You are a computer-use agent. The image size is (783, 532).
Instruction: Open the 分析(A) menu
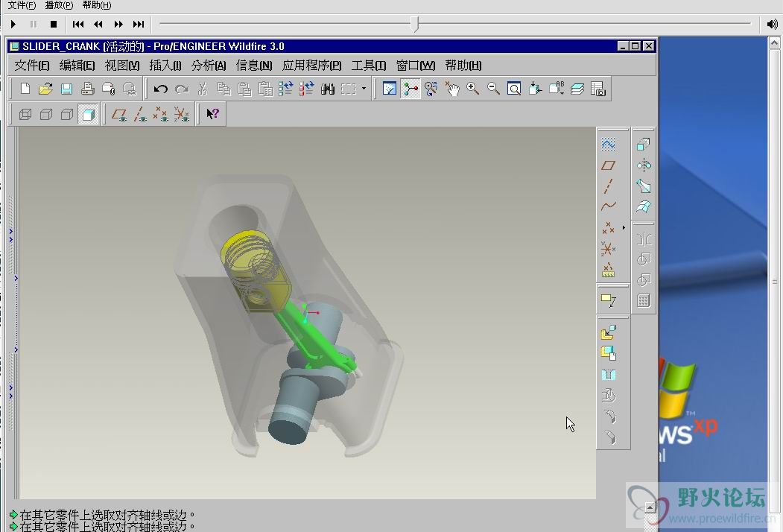[209, 66]
